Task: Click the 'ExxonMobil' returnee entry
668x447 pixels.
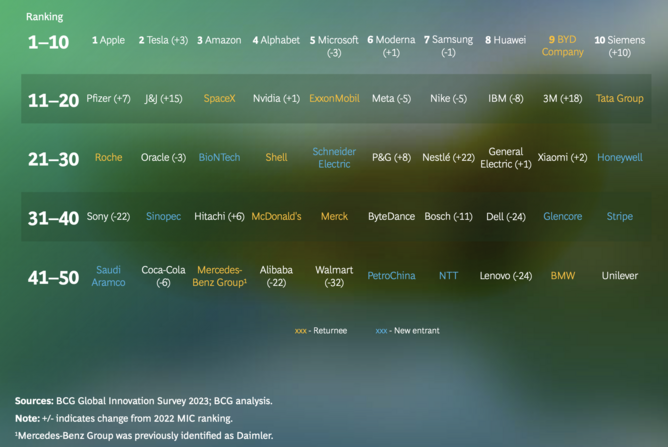Action: point(334,98)
